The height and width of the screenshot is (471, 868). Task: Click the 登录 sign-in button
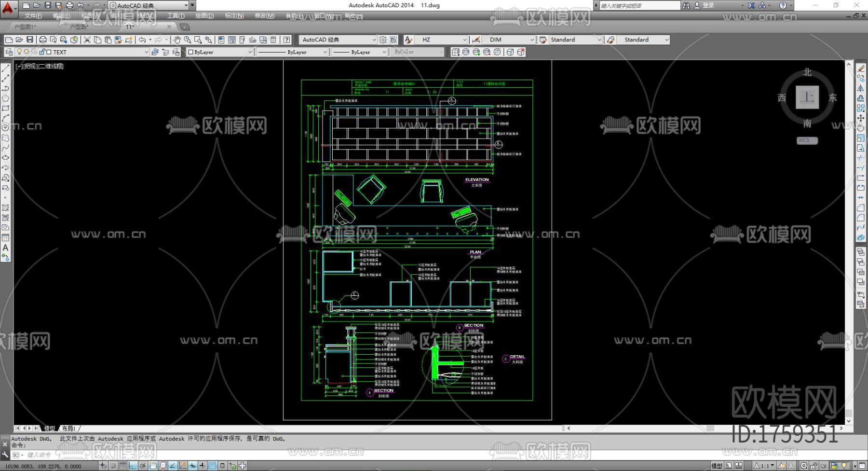tap(708, 5)
